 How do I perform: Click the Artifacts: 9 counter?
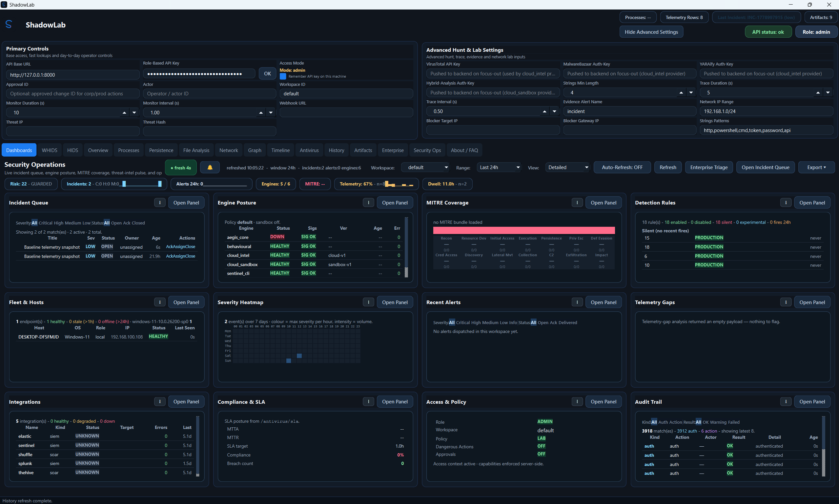[x=821, y=17]
